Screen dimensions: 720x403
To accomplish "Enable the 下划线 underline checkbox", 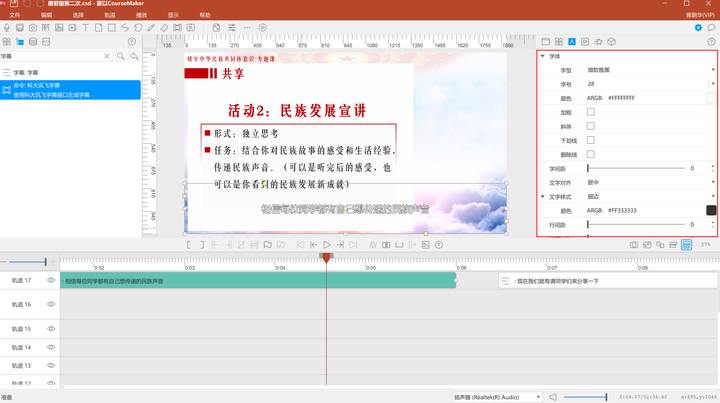I will 591,140.
